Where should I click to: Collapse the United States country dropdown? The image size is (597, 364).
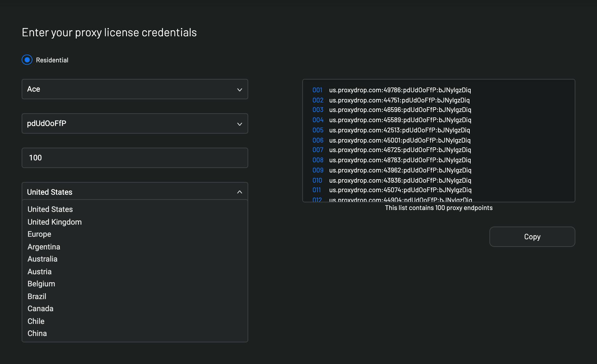coord(135,192)
